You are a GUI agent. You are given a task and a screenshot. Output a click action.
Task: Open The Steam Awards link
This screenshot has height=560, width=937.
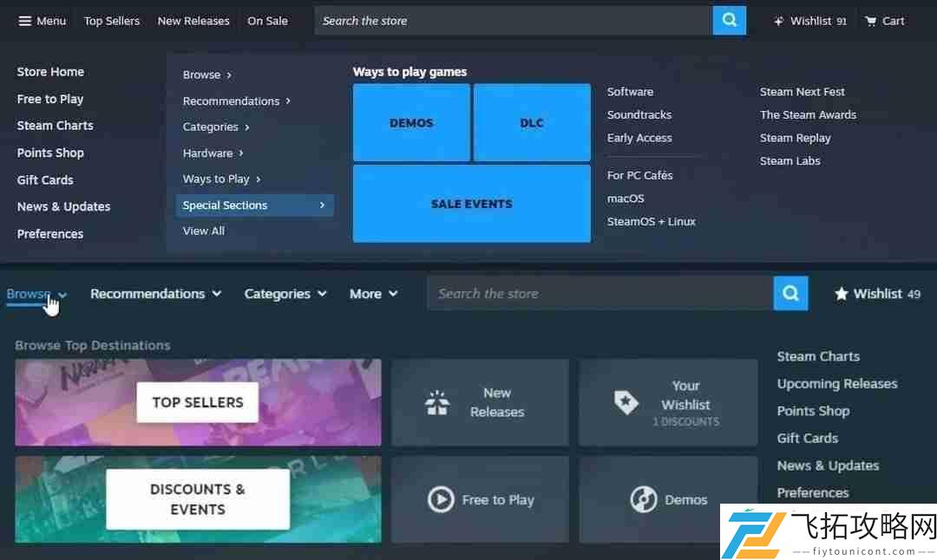[x=808, y=114]
